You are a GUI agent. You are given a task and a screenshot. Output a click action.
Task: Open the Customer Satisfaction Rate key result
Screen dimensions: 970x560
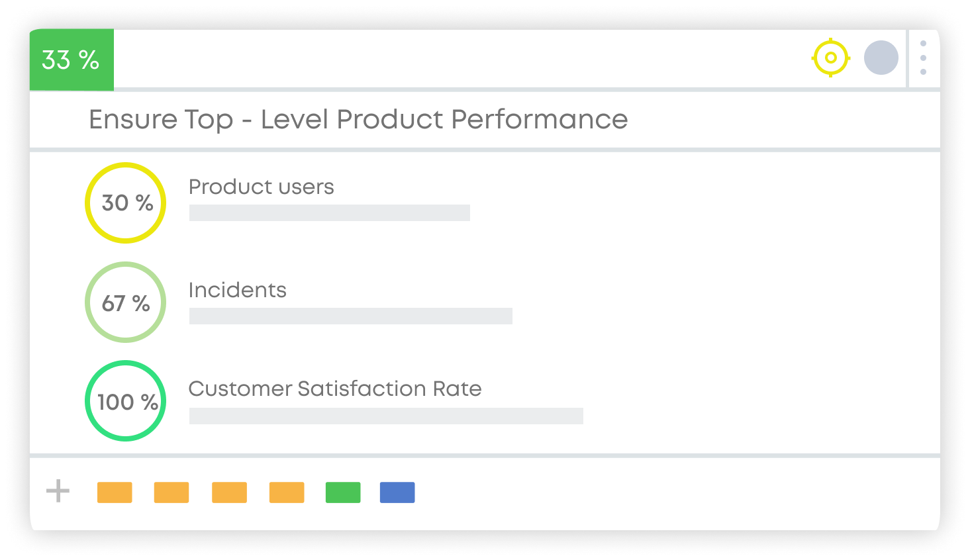(334, 389)
